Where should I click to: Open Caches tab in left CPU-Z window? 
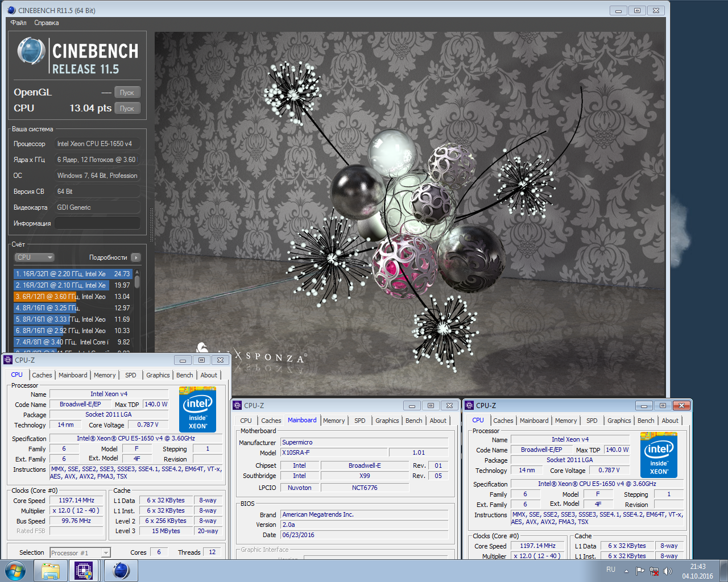coord(42,375)
